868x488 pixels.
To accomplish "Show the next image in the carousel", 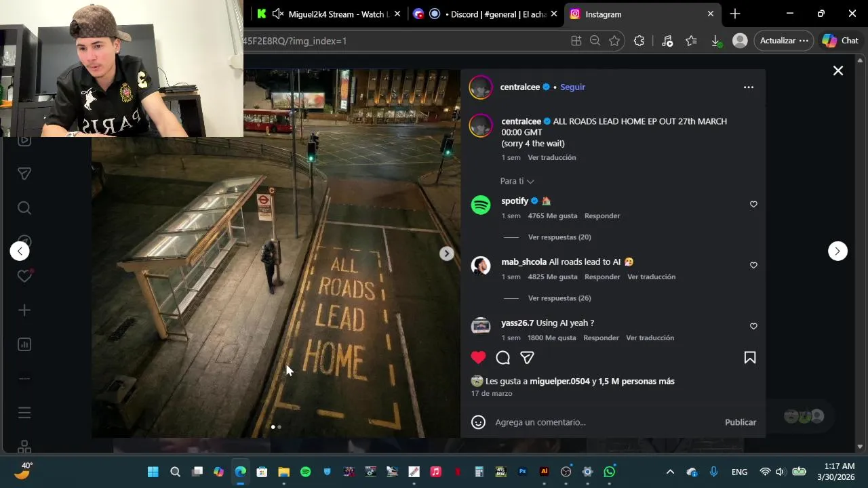I will click(x=446, y=253).
